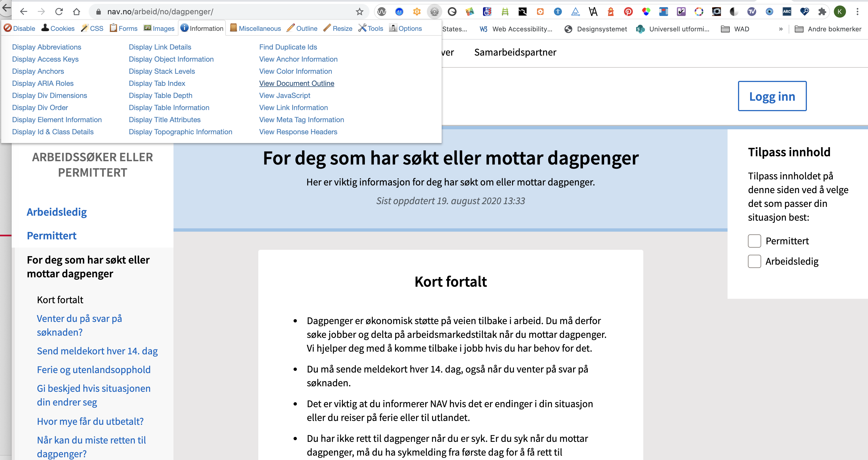Reload the page with refresh icon
868x460 pixels.
(x=59, y=12)
